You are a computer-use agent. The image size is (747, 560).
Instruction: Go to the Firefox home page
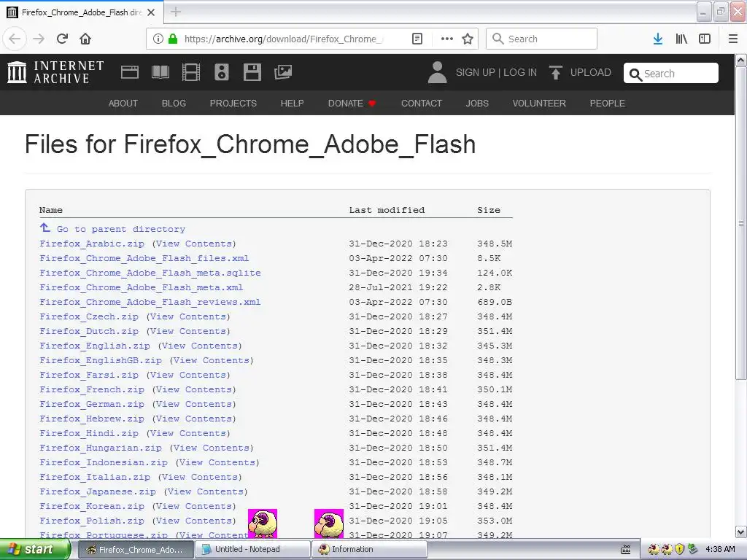point(85,39)
